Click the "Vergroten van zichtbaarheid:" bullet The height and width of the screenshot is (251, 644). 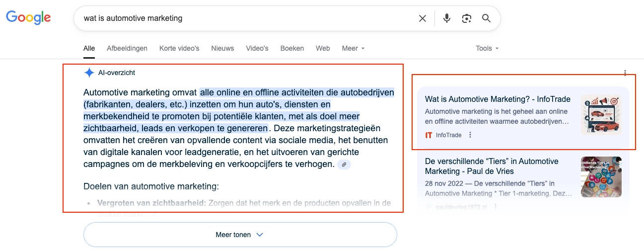[x=151, y=203]
